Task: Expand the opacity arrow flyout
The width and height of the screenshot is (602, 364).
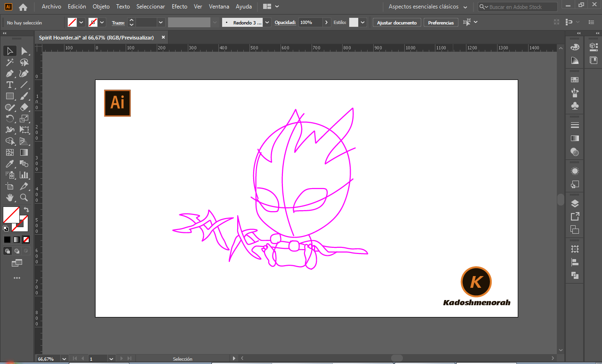Action: [x=326, y=22]
